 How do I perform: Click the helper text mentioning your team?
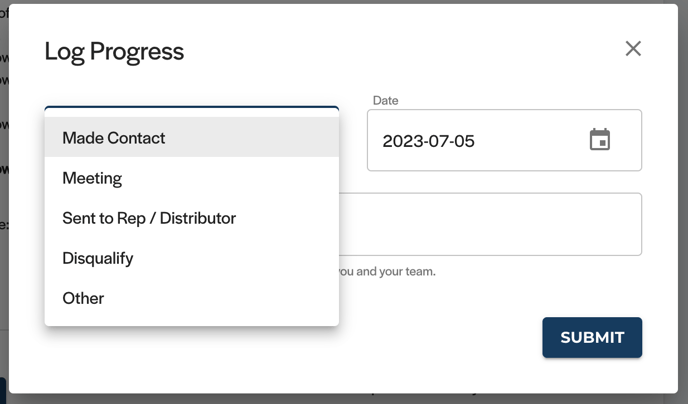[x=387, y=272]
